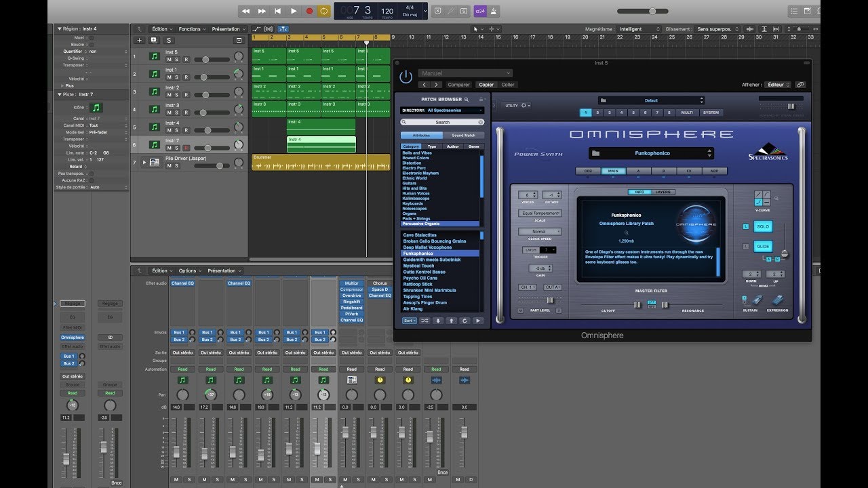Toggle the Flex show/hide icon
Image resolution: width=868 pixels, height=488 pixels.
pos(269,29)
